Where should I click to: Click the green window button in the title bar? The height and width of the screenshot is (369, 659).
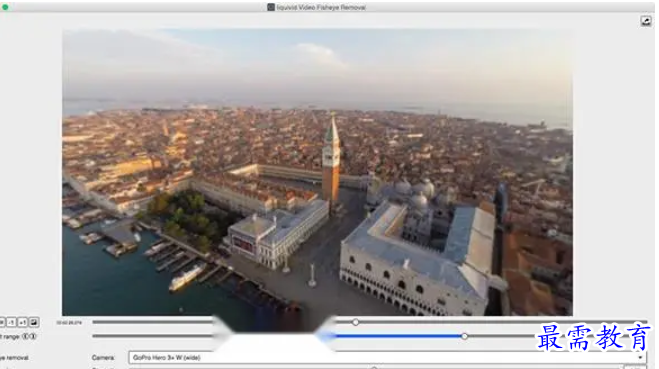point(5,7)
